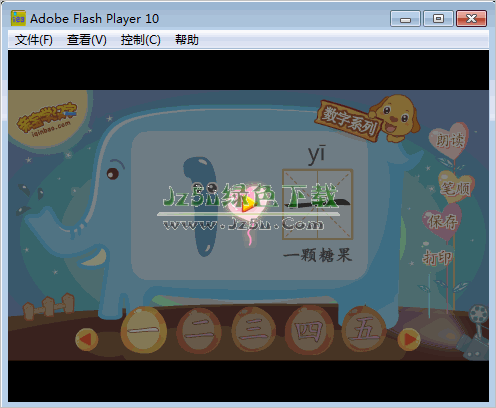This screenshot has height=408, width=496.
Task: Click the 打印 button
Action: [x=437, y=258]
